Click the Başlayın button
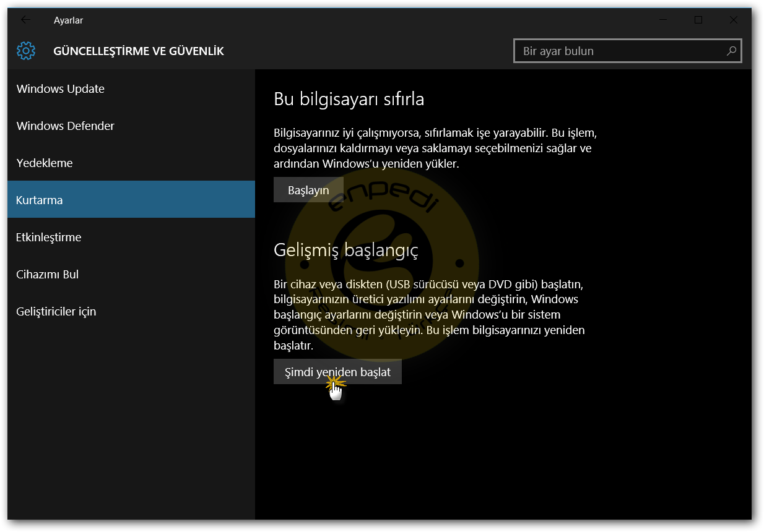This screenshot has height=532, width=764. click(x=308, y=190)
